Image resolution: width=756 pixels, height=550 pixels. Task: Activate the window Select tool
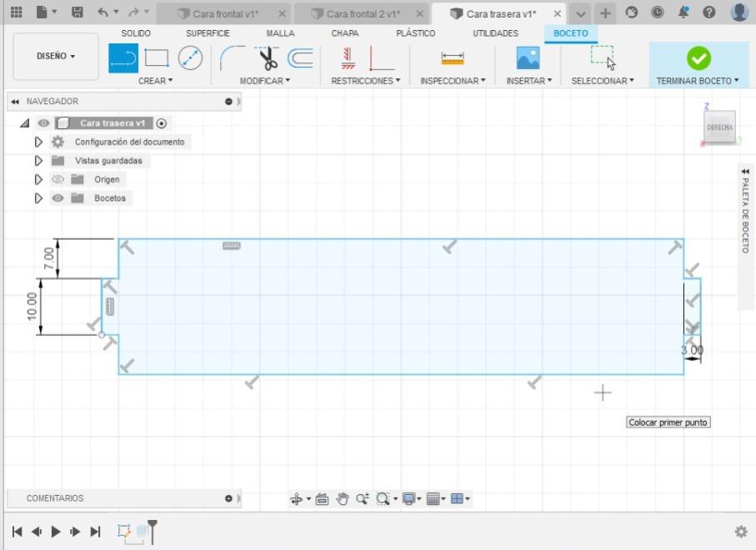click(x=603, y=57)
